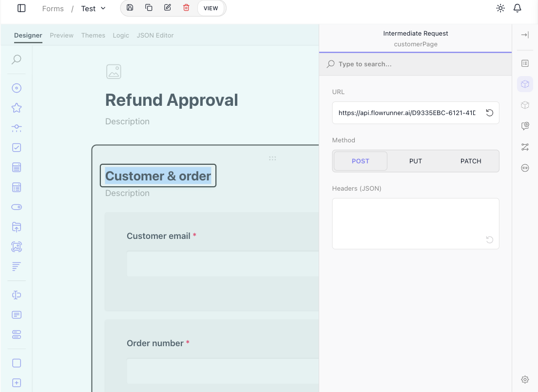Delete the form with the red trash icon

[186, 7]
